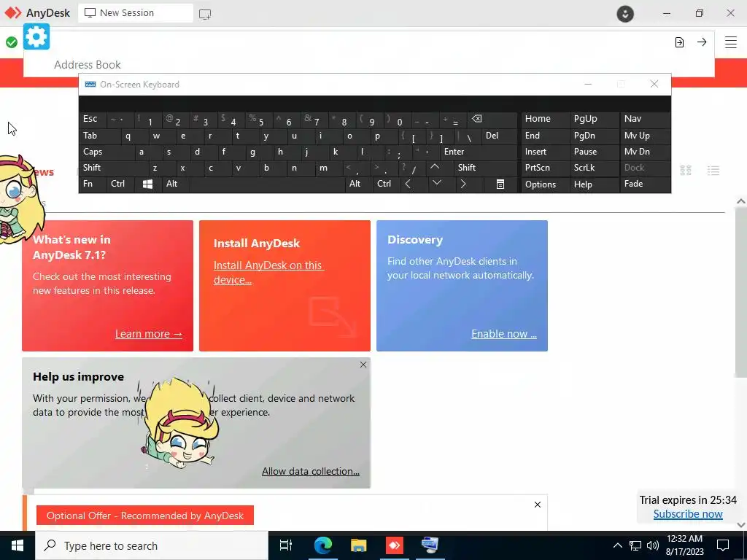Image resolution: width=747 pixels, height=560 pixels.
Task: Dismiss the Optional Offer banner
Action: [538, 505]
